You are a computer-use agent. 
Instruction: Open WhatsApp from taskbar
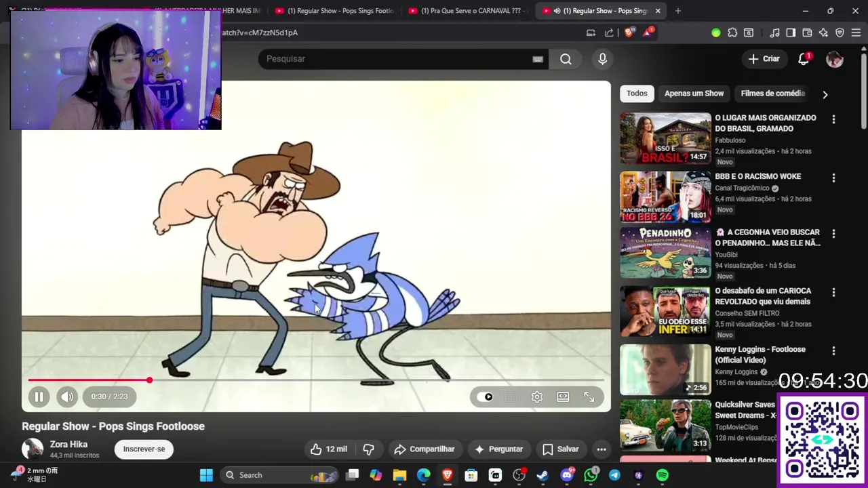coord(591,475)
